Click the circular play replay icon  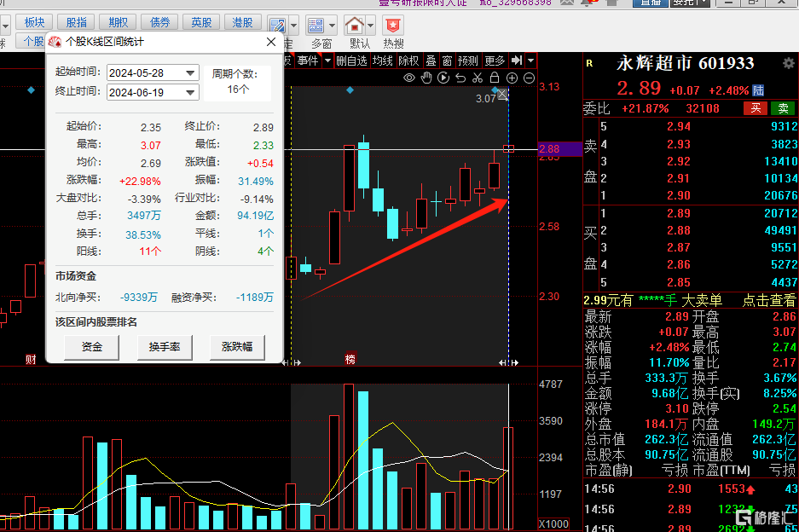pyautogui.click(x=443, y=78)
